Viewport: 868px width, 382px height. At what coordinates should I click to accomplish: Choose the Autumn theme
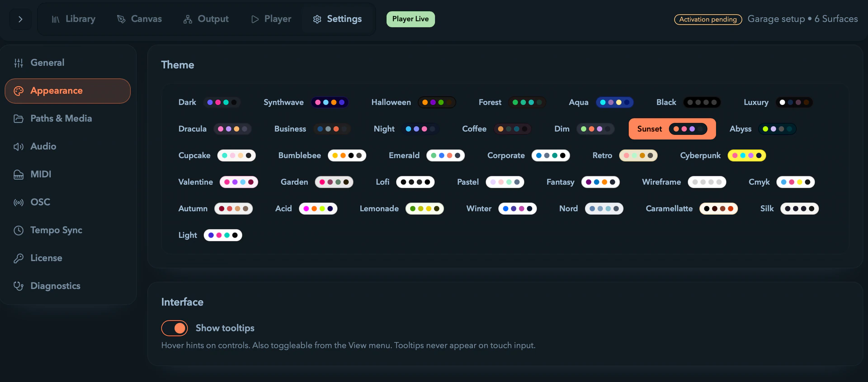[215, 209]
